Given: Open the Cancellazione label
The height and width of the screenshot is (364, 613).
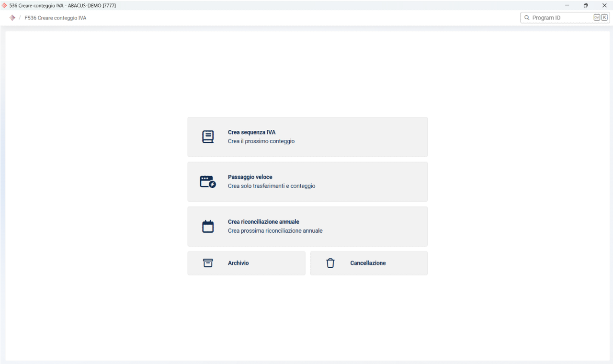Looking at the screenshot, I should click(x=368, y=263).
